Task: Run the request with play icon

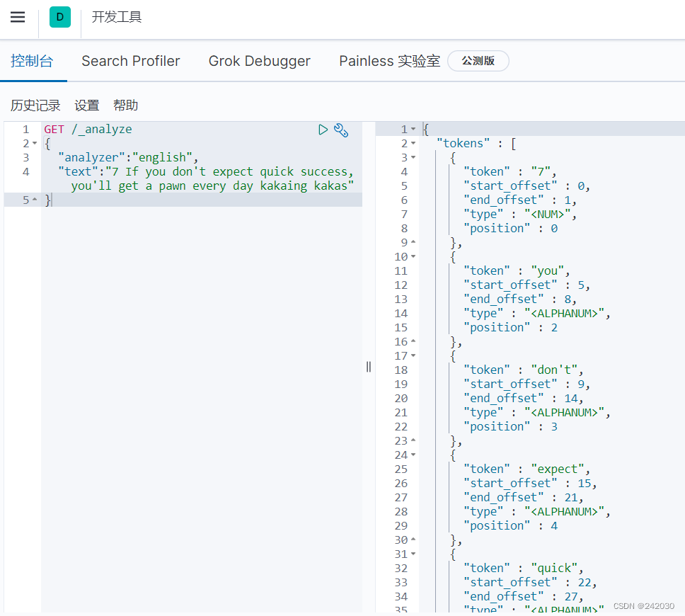Action: (x=323, y=130)
